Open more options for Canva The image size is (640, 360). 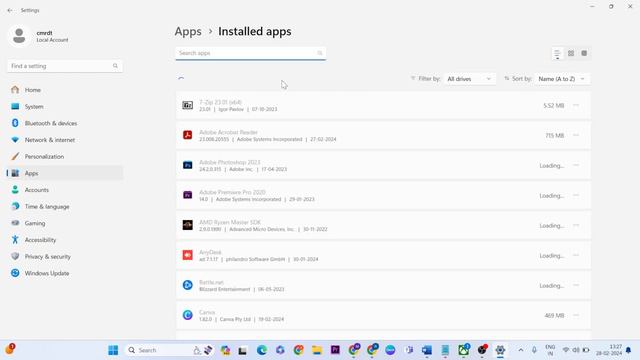(576, 316)
